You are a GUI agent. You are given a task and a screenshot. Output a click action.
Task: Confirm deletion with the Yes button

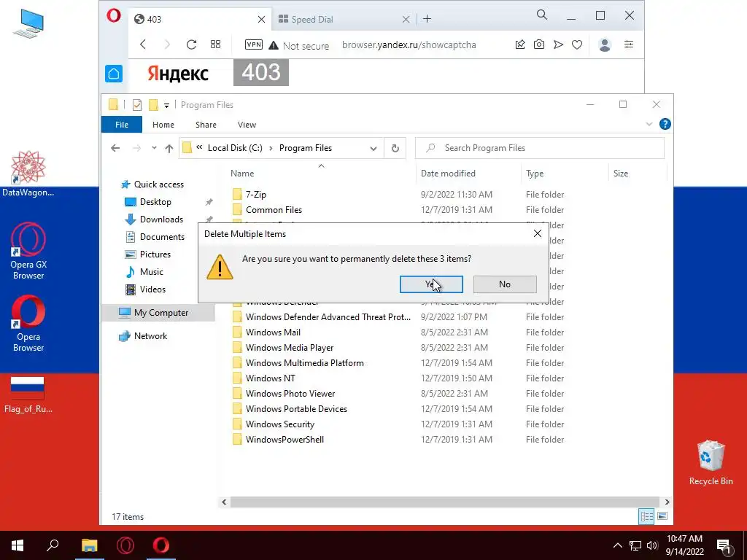pyautogui.click(x=431, y=284)
